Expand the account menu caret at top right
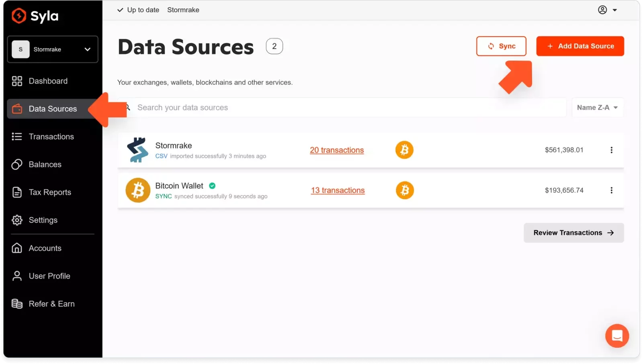This screenshot has height=364, width=643. pos(615,10)
